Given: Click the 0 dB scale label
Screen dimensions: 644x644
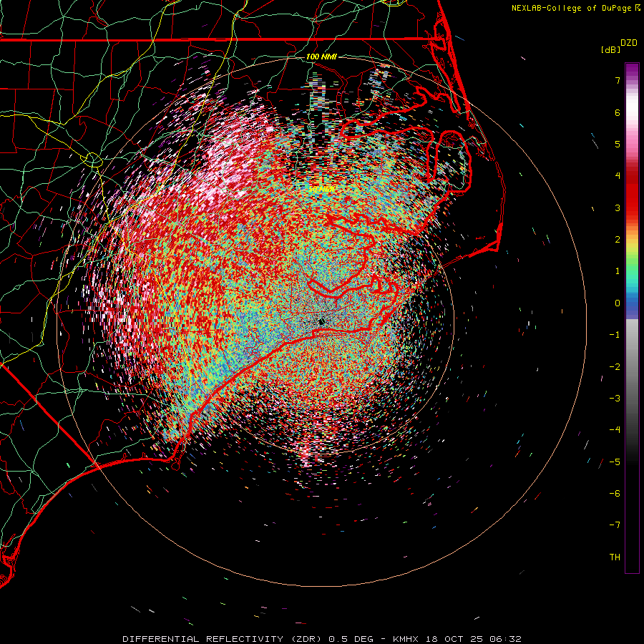Looking at the screenshot, I should click(x=618, y=303).
